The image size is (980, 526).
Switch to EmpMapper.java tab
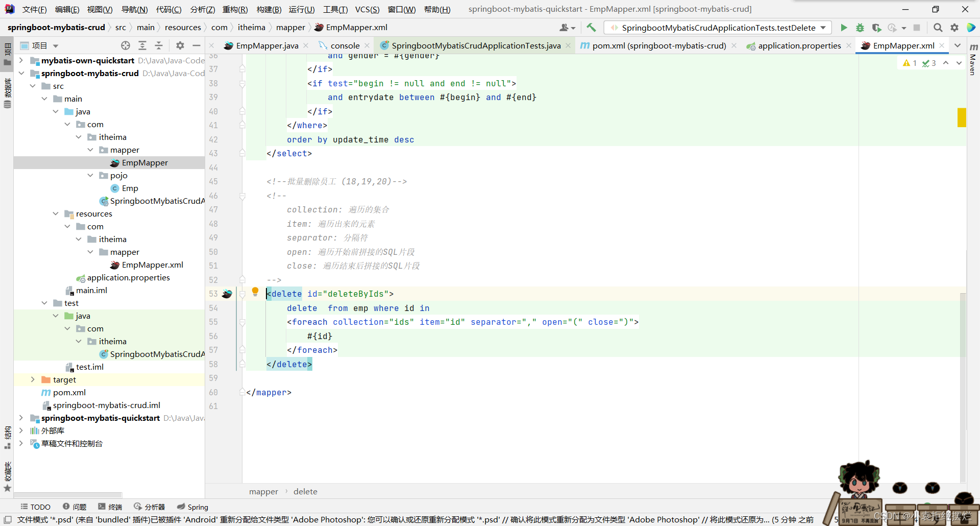(267, 45)
